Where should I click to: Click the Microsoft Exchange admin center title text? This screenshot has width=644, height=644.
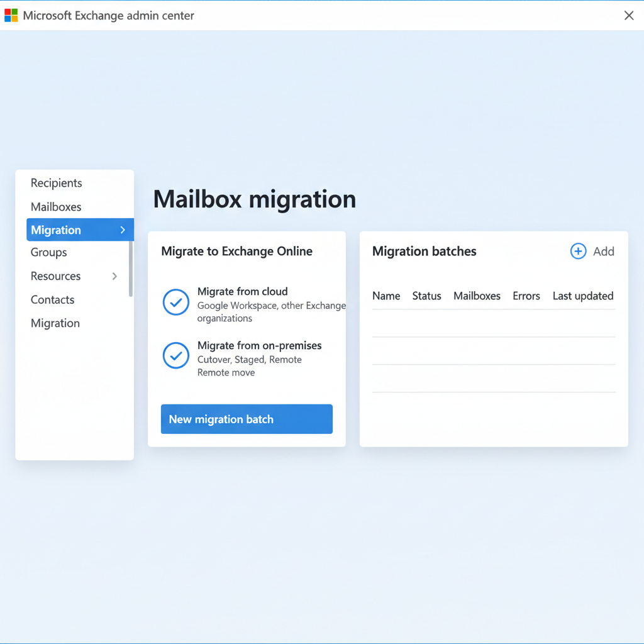pos(108,16)
